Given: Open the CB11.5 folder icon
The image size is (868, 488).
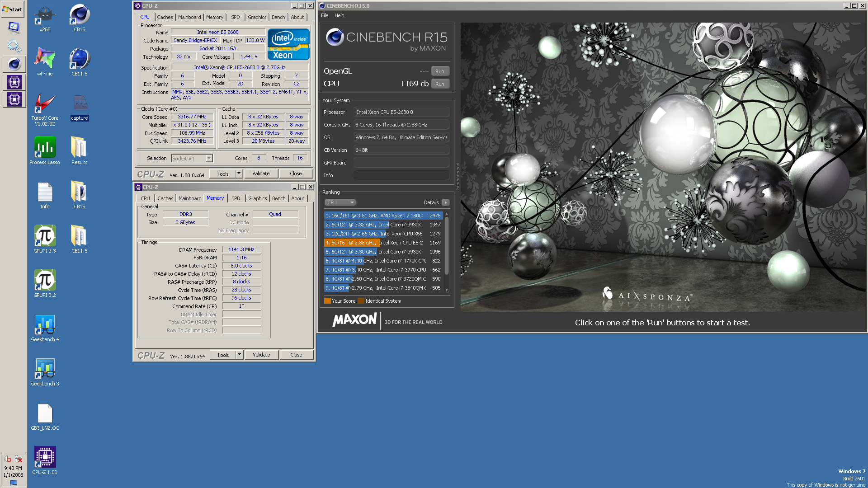Looking at the screenshot, I should tap(80, 239).
